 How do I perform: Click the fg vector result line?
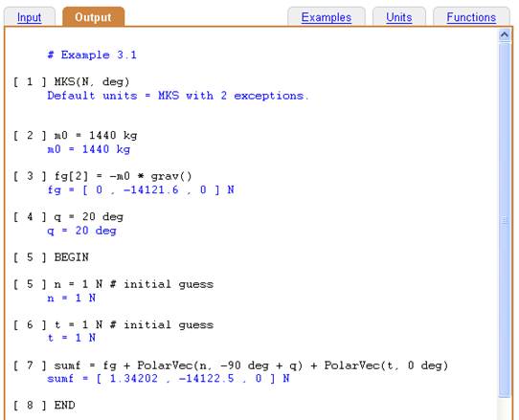(x=141, y=190)
